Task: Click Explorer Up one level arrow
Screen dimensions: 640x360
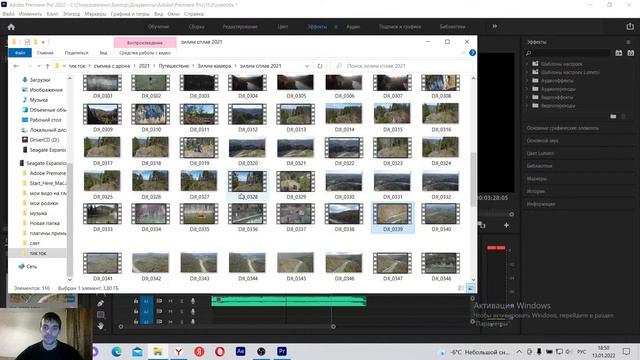Action: click(47, 66)
